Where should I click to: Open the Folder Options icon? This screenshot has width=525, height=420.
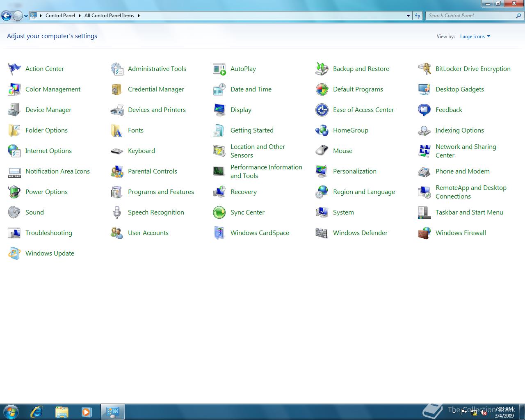pos(14,130)
